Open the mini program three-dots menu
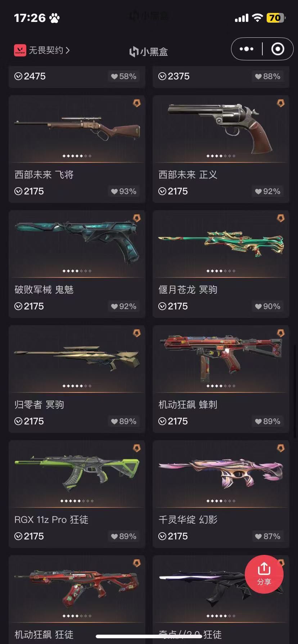The image size is (298, 644). 247,49
